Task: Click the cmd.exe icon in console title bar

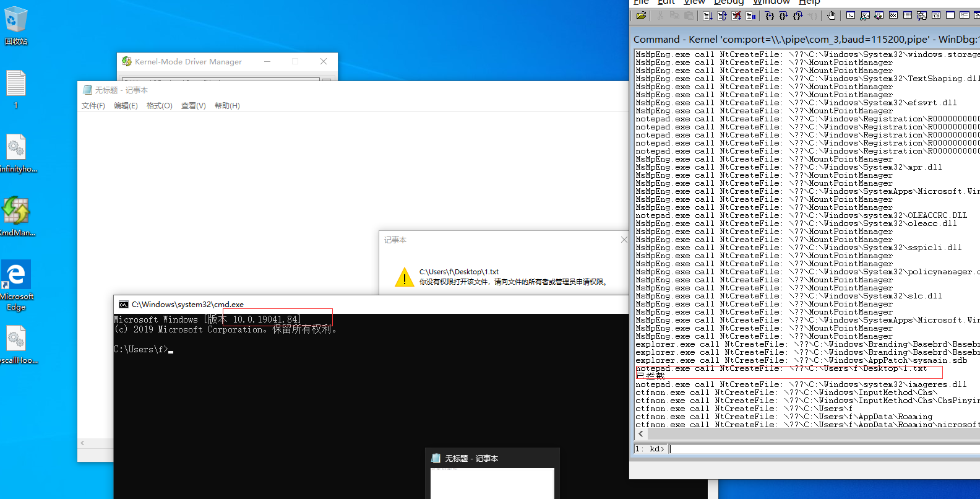Action: (124, 304)
